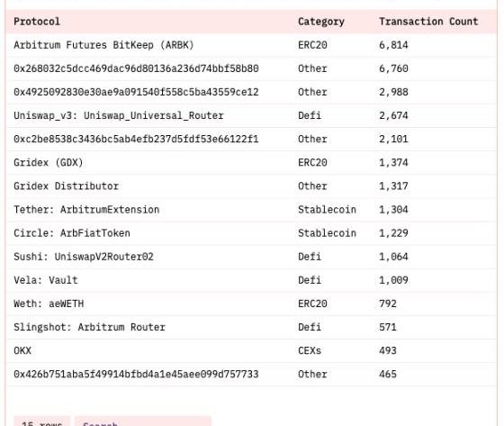Open address 0x4925092830e30ae9a091540f558c5ba43559ce12
The height and width of the screenshot is (426, 504).
(x=136, y=92)
